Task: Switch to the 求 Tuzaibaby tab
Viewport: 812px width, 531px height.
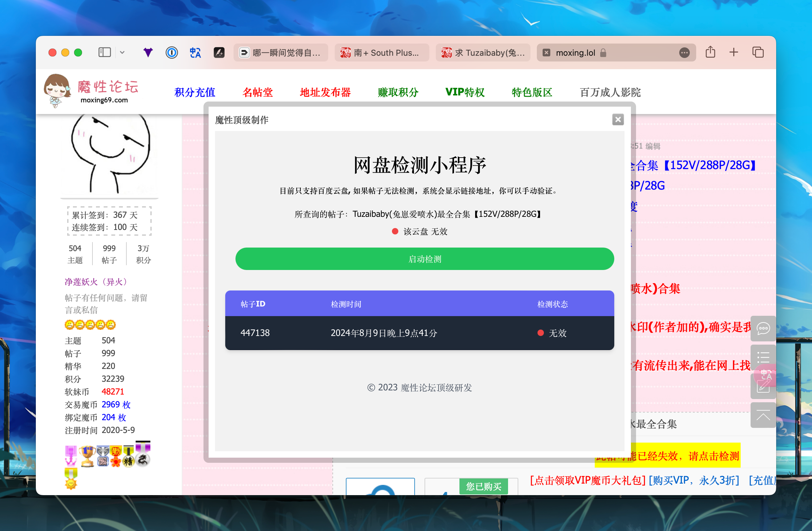Action: click(x=483, y=53)
